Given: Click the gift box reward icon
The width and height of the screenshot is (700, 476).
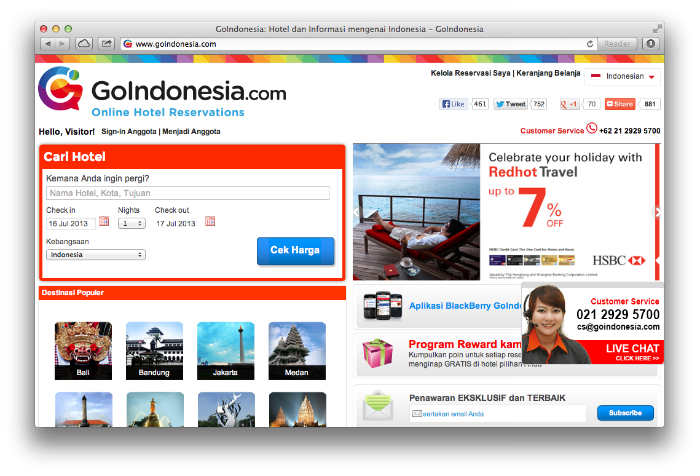Looking at the screenshot, I should click(378, 352).
